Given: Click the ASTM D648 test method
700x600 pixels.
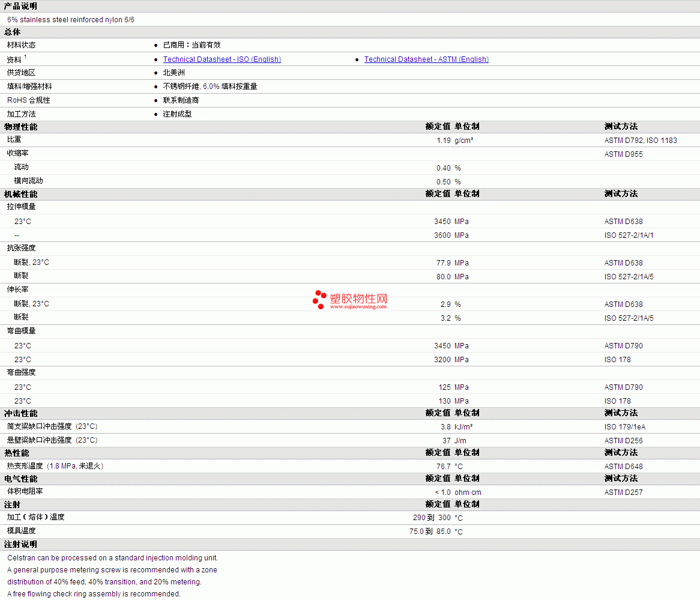Looking at the screenshot, I should coord(624,467).
